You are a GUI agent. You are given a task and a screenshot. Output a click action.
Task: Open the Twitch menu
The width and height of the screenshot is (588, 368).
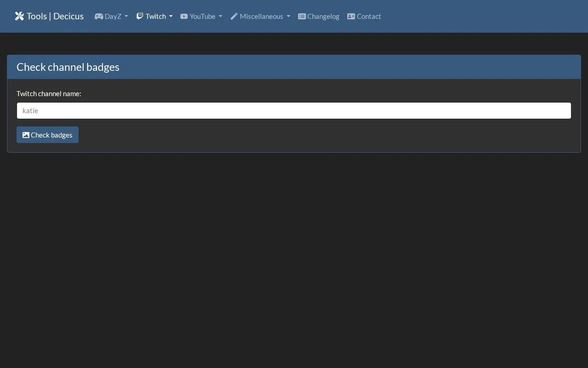point(154,16)
